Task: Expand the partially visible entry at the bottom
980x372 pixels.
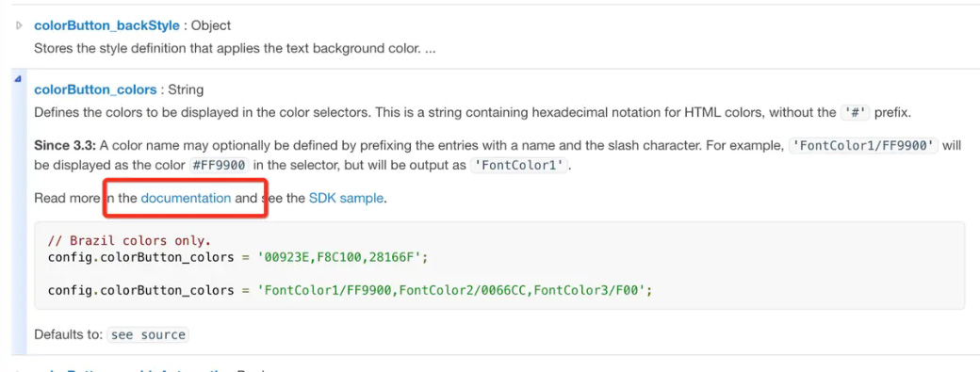Action: 20,371
